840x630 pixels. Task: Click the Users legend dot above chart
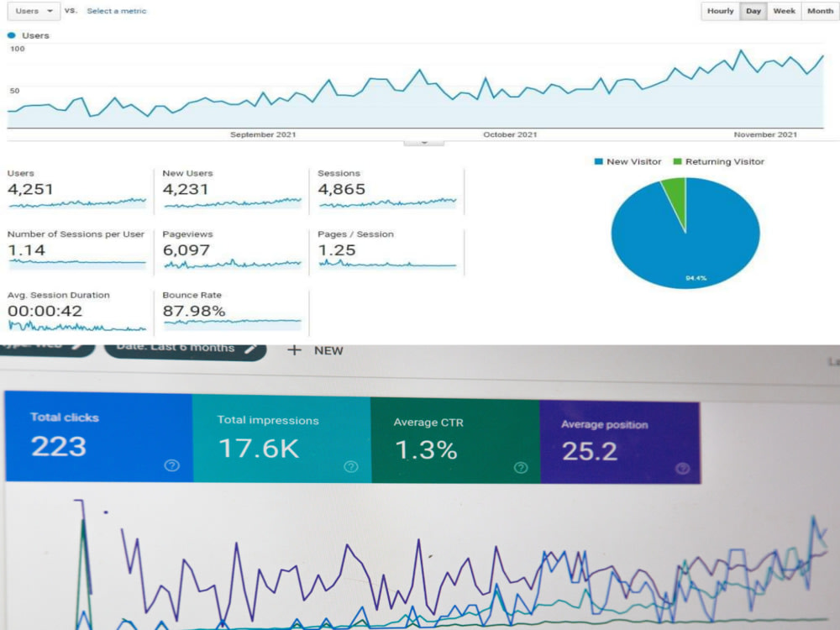(x=11, y=35)
